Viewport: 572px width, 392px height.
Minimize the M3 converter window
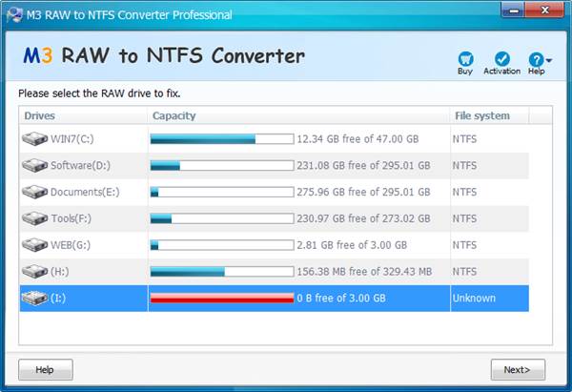(513, 10)
